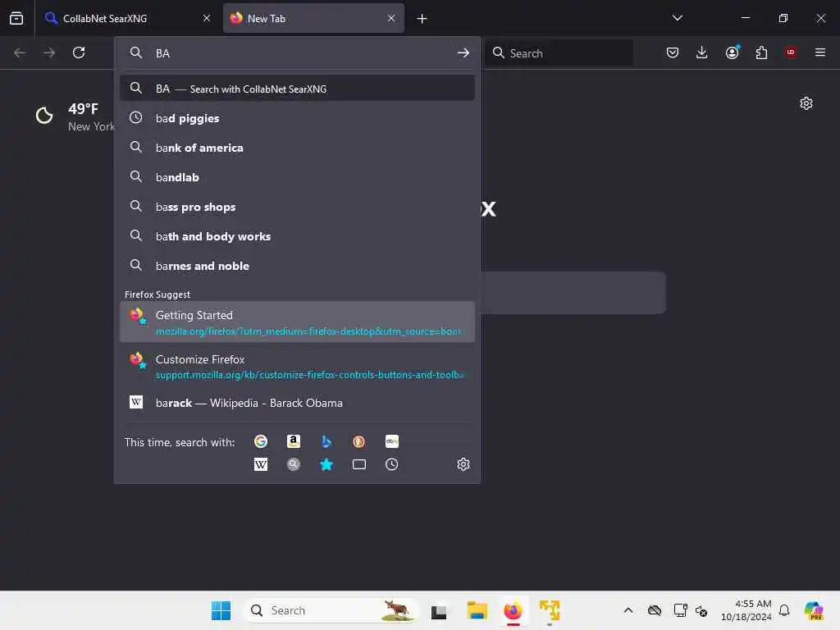Search history via the clock icon
Screen dimensions: 840x630
[x=391, y=464]
